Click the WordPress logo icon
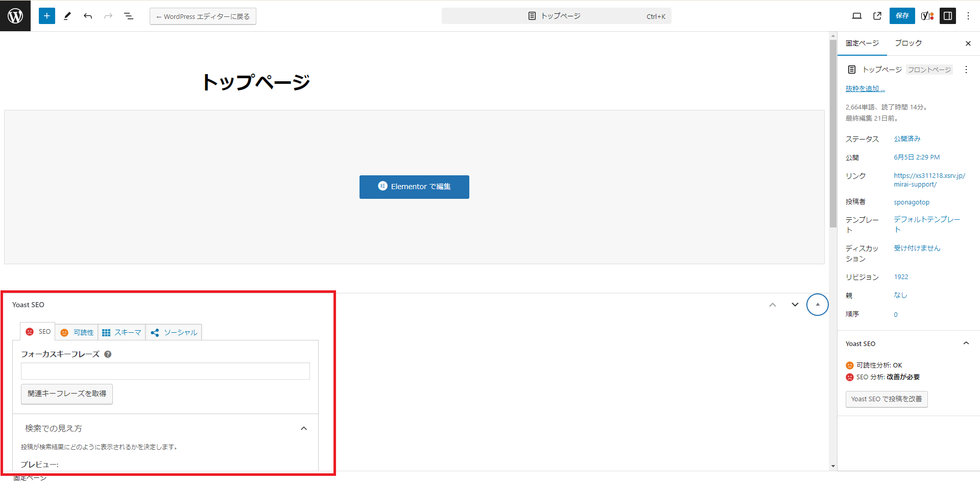980x482 pixels. pos(15,16)
